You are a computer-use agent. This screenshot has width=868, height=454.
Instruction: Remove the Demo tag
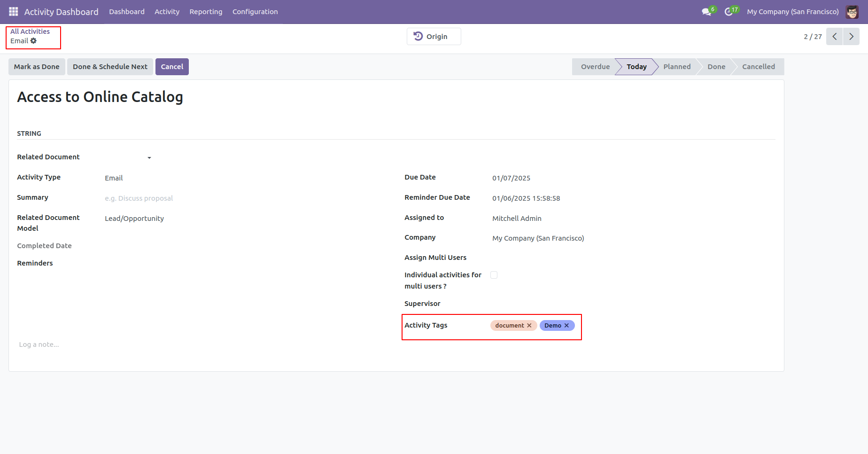pyautogui.click(x=566, y=325)
